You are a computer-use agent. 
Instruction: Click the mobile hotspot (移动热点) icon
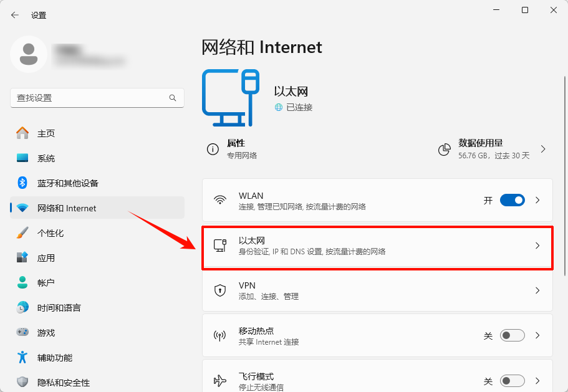[219, 335]
